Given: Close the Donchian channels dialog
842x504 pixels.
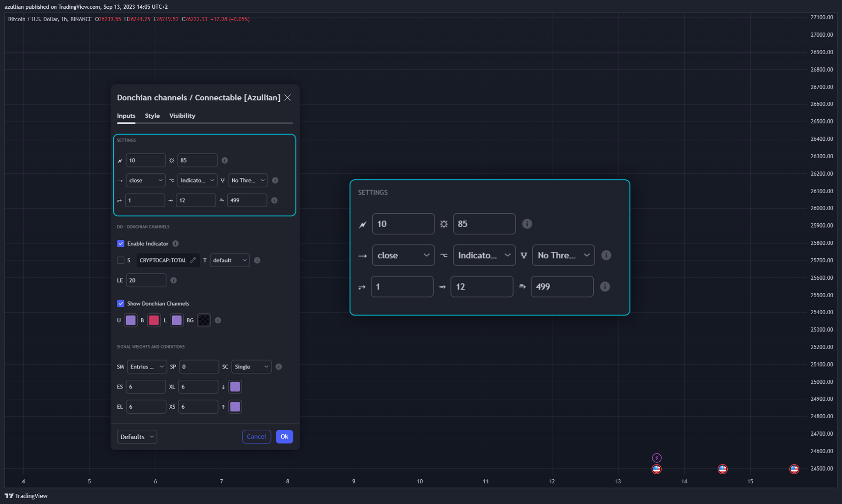Looking at the screenshot, I should pos(288,98).
